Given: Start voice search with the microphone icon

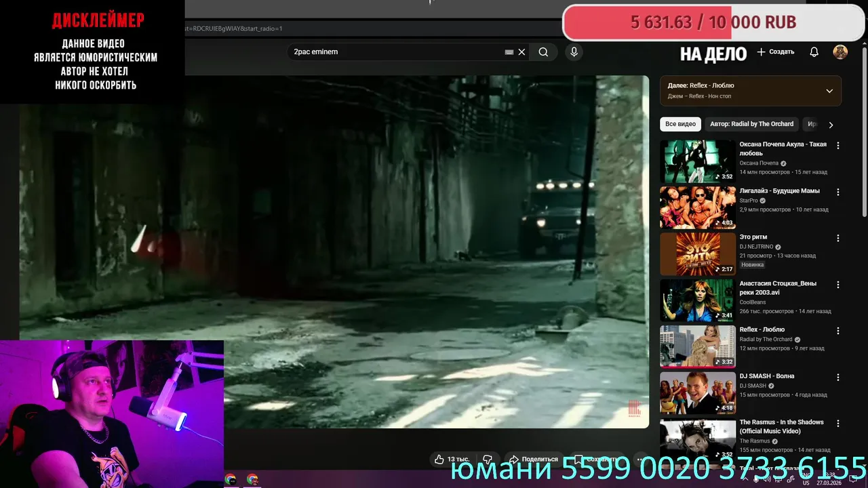Looking at the screenshot, I should (x=574, y=52).
